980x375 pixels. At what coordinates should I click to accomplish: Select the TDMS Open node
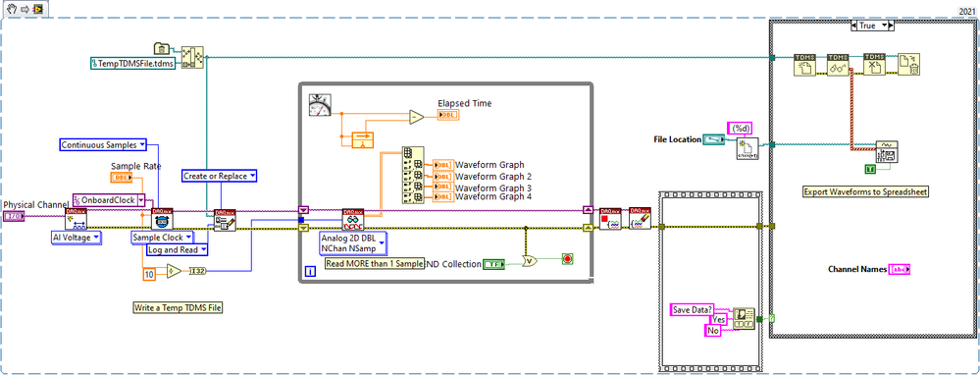pyautogui.click(x=802, y=65)
